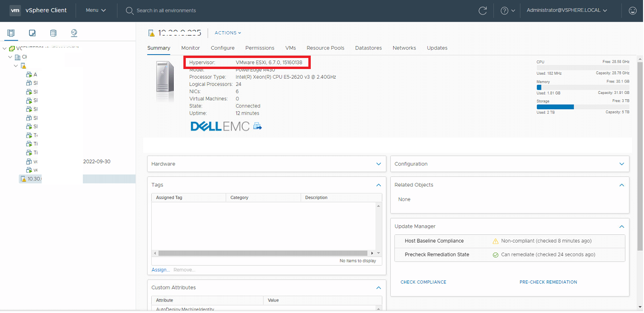This screenshot has height=313, width=644.
Task: Click the Value column header
Action: click(323, 301)
